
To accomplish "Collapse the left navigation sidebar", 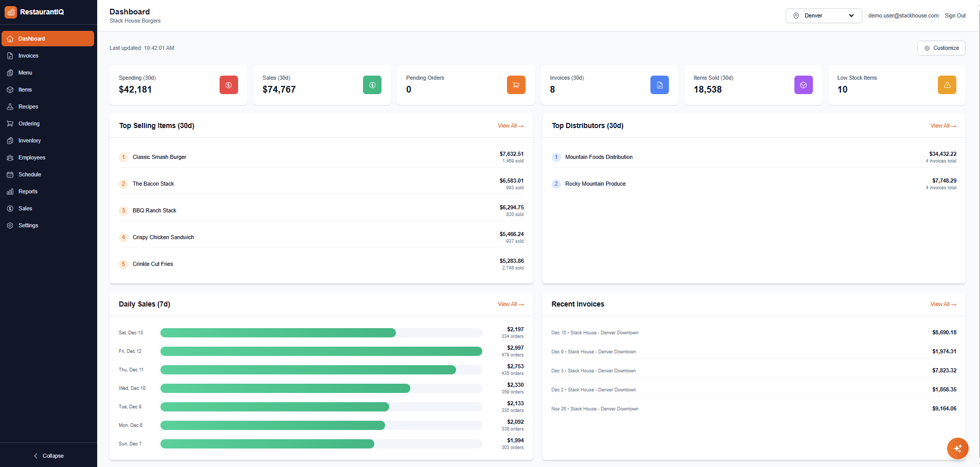I will click(x=49, y=456).
